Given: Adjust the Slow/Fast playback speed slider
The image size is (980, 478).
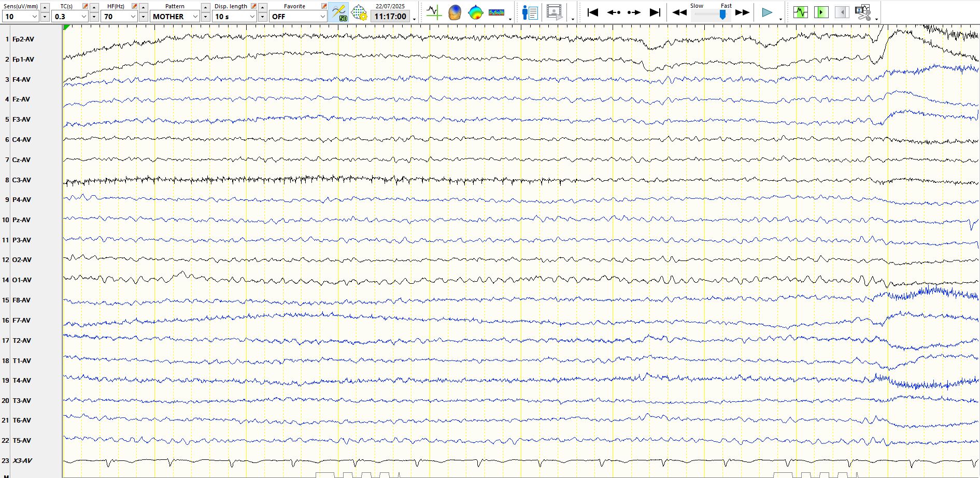Looking at the screenshot, I should click(722, 15).
